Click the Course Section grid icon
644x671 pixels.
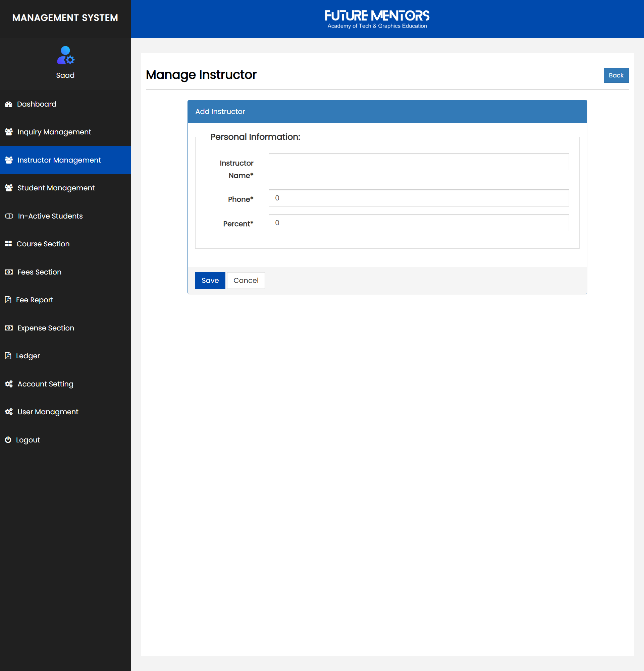pyautogui.click(x=9, y=244)
